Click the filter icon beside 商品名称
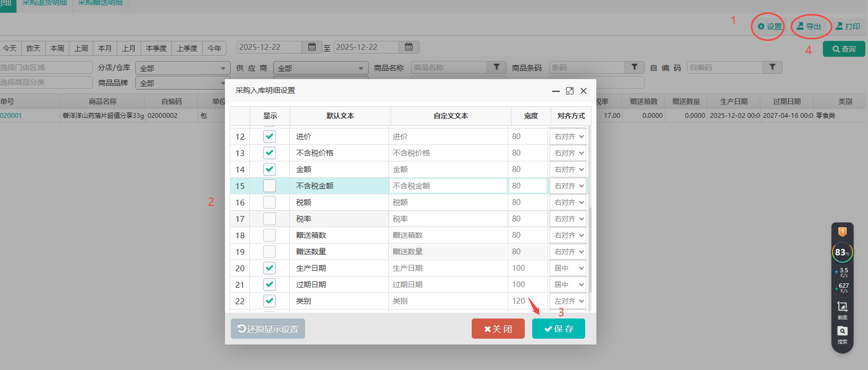The image size is (868, 370). pyautogui.click(x=497, y=67)
